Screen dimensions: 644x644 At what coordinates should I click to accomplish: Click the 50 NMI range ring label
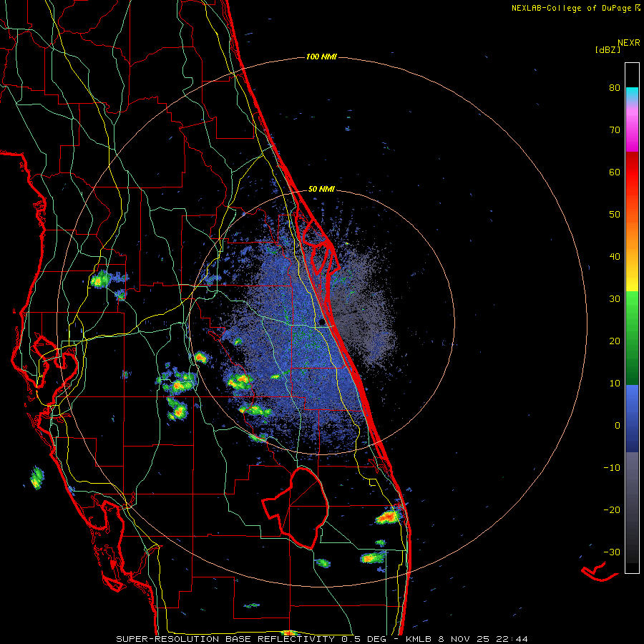(321, 190)
